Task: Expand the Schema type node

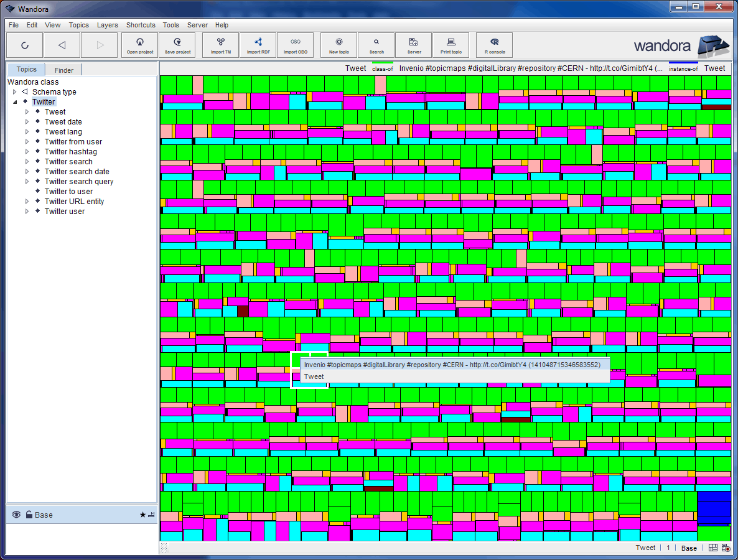Action: (14, 91)
